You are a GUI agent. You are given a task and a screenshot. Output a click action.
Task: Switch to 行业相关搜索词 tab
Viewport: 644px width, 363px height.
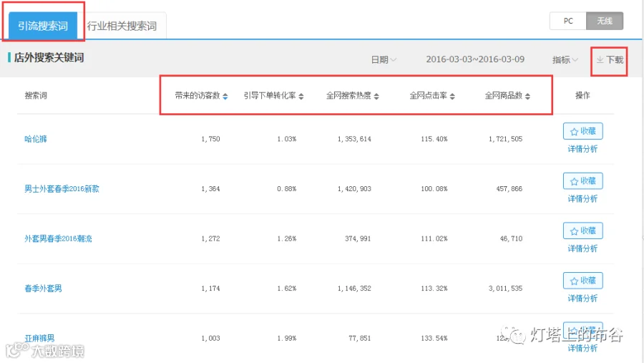coord(122,26)
